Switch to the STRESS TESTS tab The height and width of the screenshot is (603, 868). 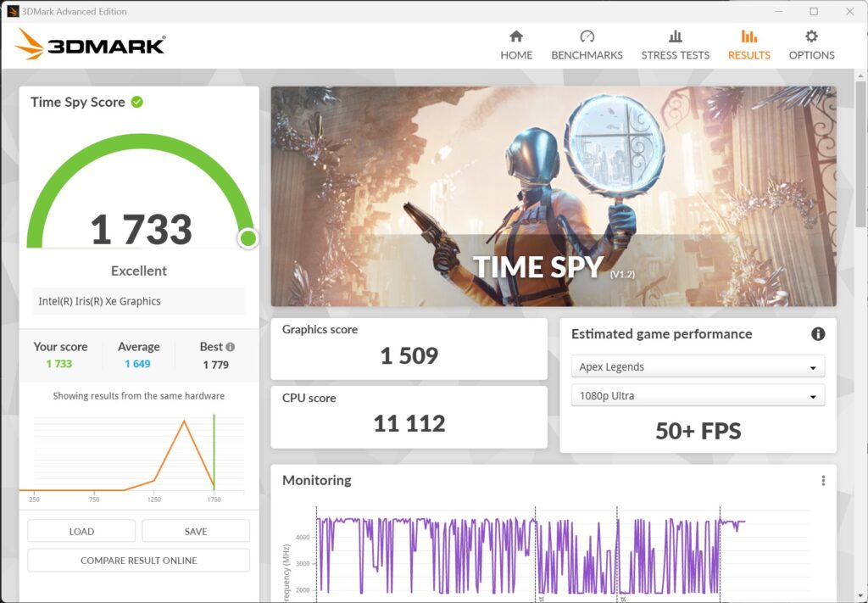(x=675, y=46)
